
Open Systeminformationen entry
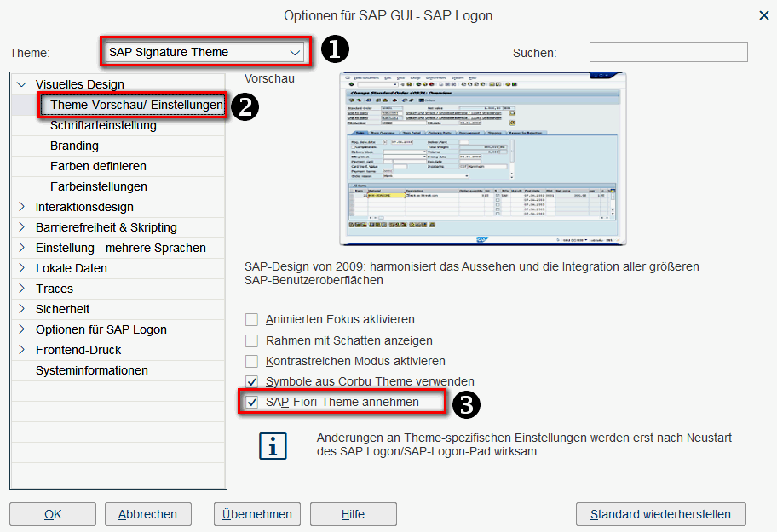click(x=91, y=370)
